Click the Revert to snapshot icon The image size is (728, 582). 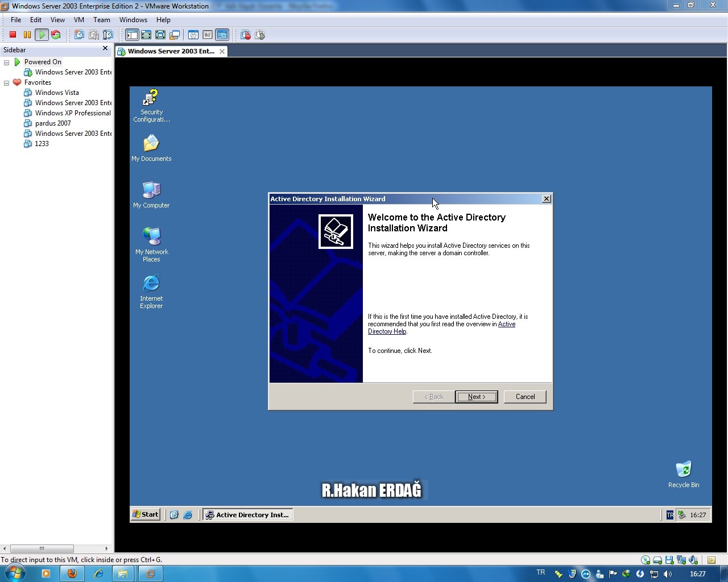tap(94, 35)
